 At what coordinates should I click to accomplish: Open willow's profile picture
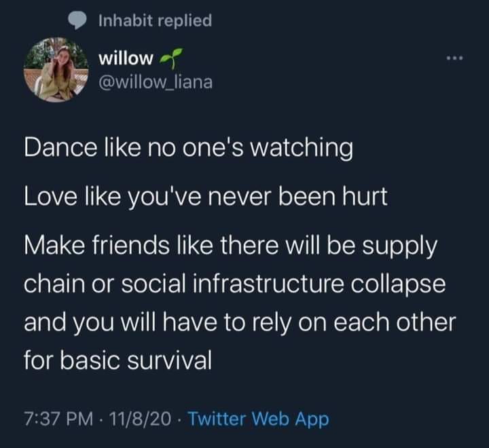(56, 70)
